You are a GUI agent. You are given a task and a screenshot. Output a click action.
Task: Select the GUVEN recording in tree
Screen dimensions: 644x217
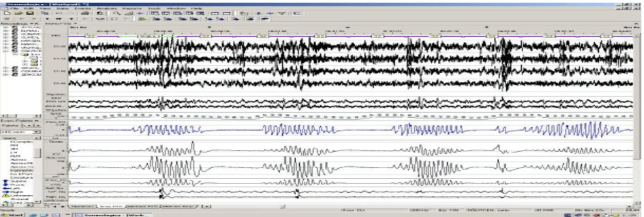click(x=30, y=37)
